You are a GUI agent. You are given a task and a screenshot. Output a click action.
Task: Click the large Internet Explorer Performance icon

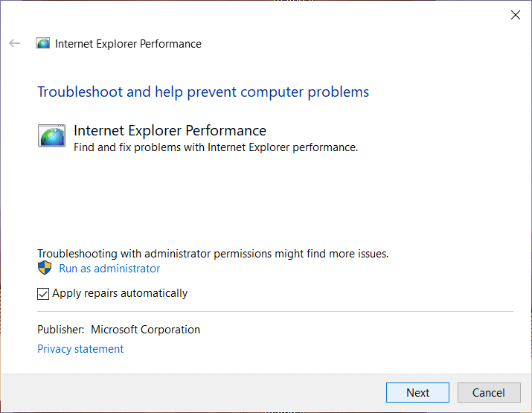(51, 136)
